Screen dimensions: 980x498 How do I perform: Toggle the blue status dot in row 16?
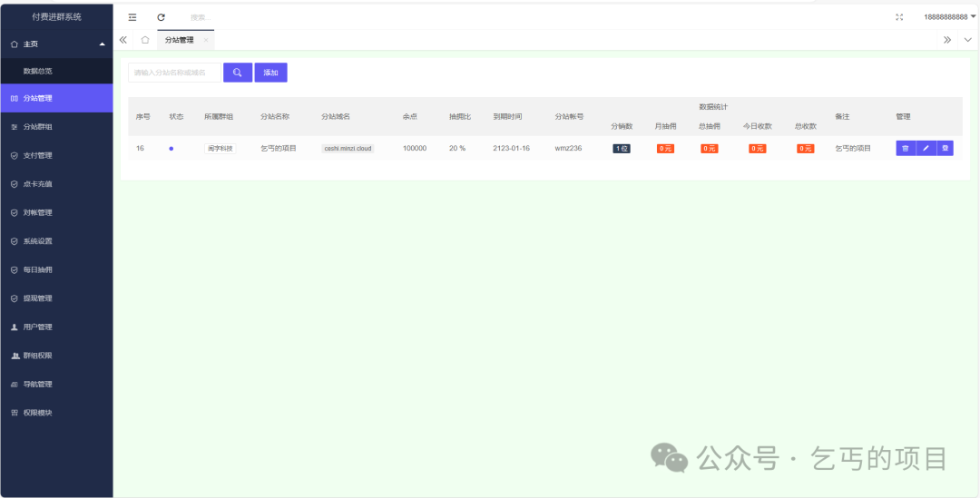(171, 149)
